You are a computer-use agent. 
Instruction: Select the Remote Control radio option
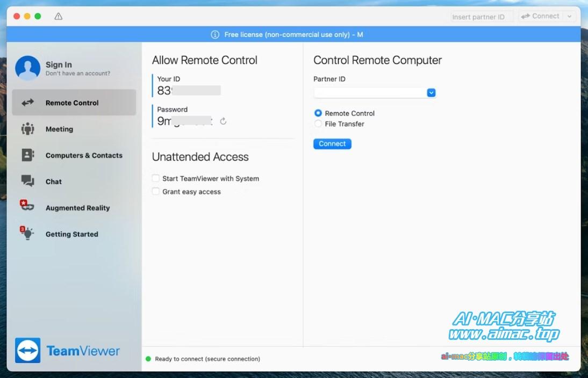318,113
